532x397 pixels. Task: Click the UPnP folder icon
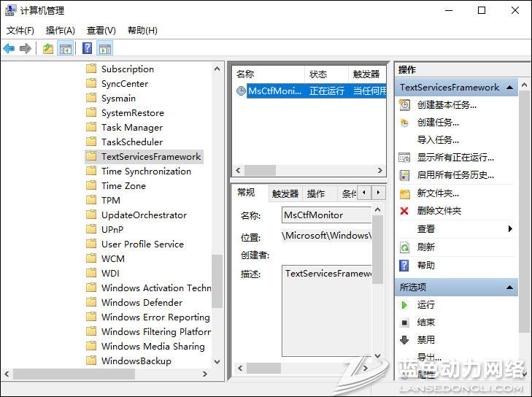[91, 229]
